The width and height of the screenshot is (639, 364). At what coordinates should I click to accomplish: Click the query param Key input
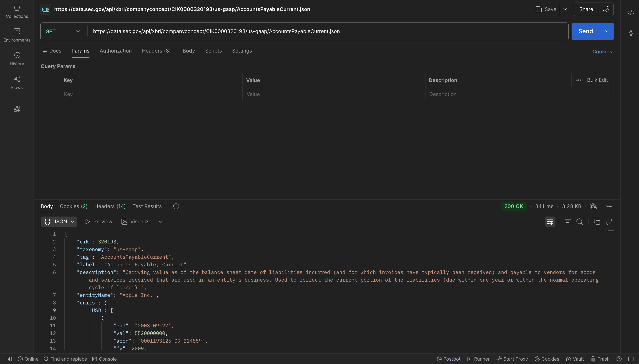(151, 94)
